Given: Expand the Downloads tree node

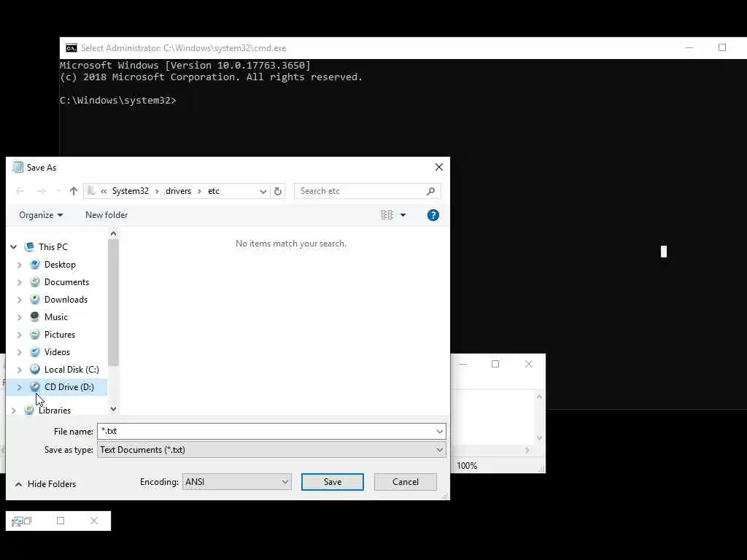Looking at the screenshot, I should click(x=20, y=300).
